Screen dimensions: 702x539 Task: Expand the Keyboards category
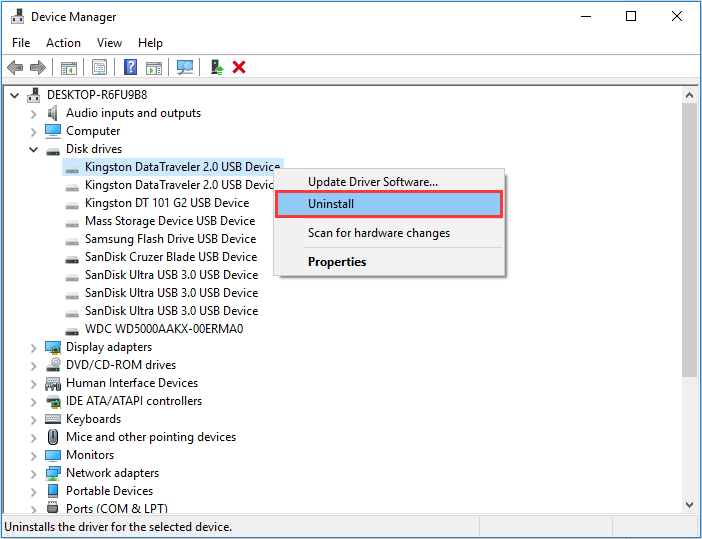tap(34, 420)
